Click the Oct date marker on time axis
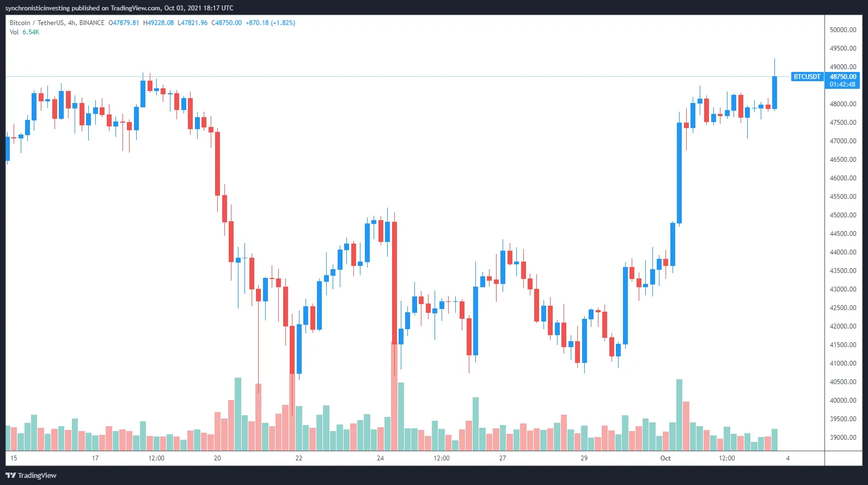This screenshot has height=485, width=868. coord(665,458)
